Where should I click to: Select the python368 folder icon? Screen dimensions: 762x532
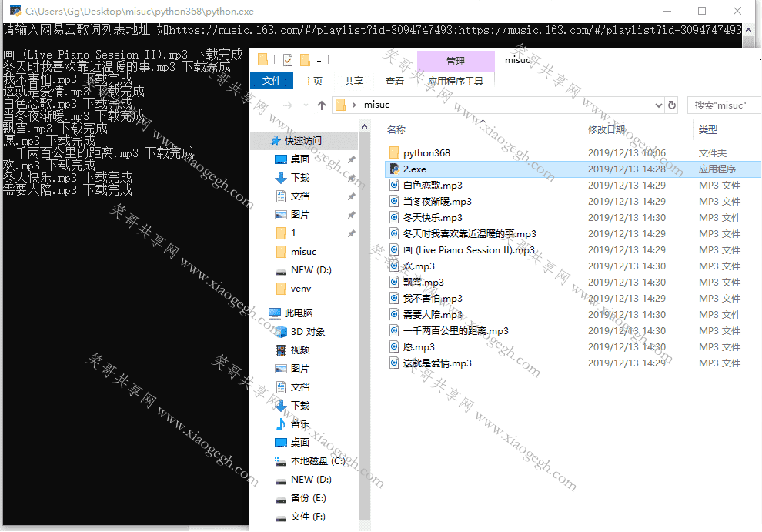tap(394, 152)
